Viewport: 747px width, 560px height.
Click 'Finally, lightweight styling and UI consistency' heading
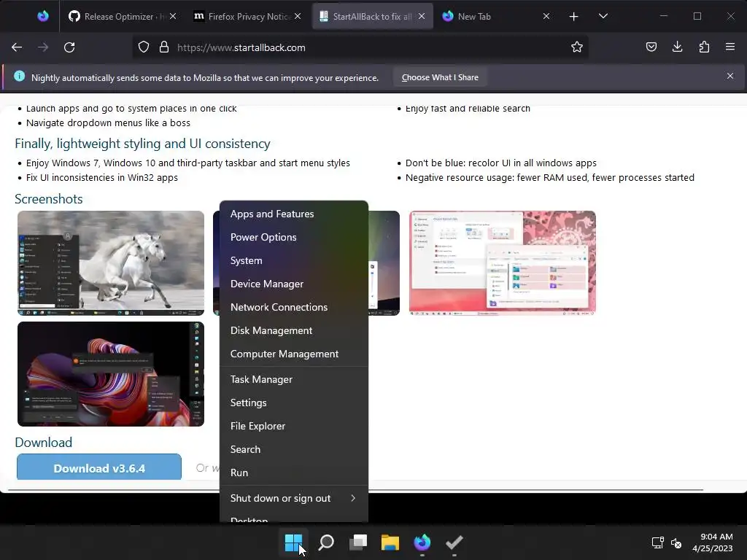(142, 144)
